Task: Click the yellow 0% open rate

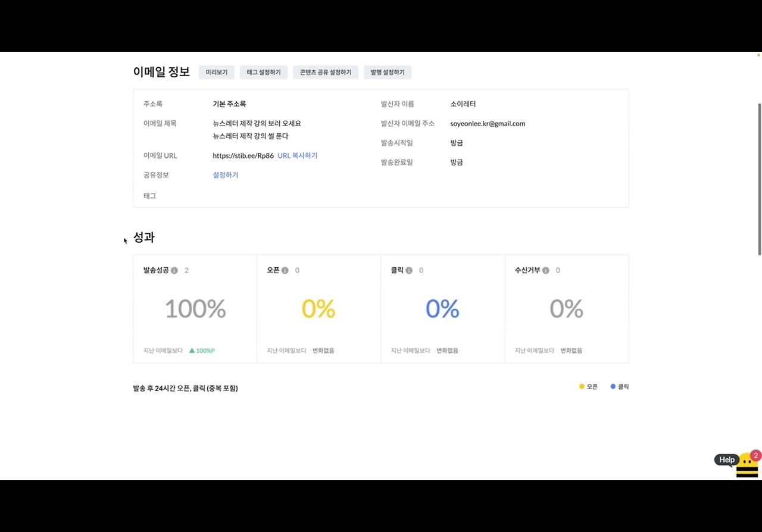Action: point(318,309)
